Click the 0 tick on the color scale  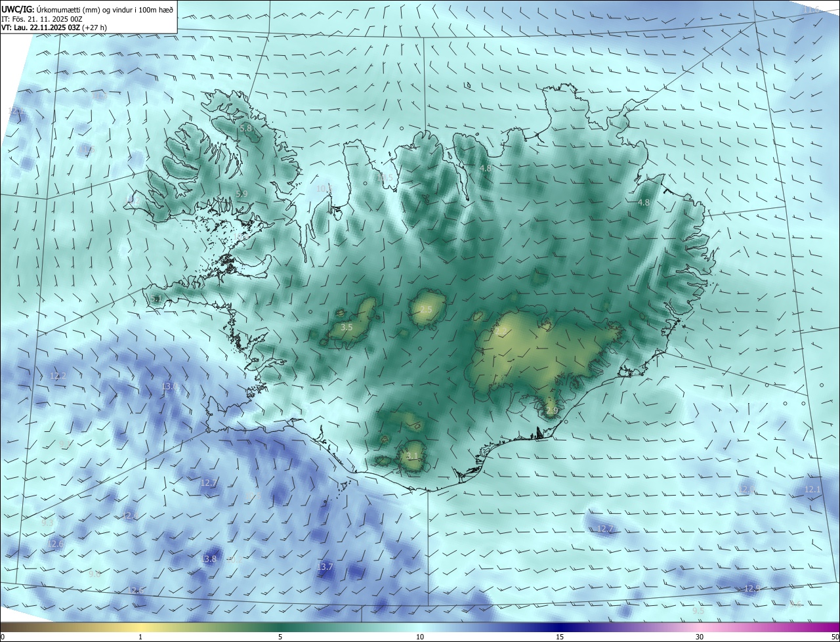3,637
